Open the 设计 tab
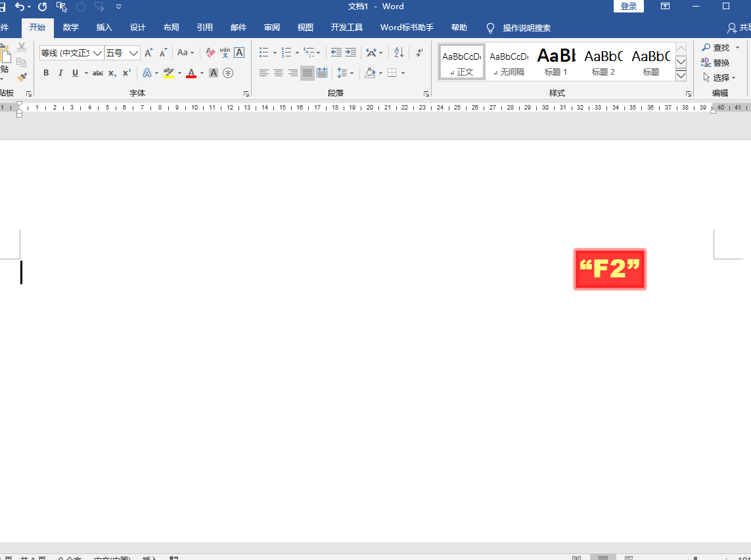The height and width of the screenshot is (560, 751). pos(137,28)
